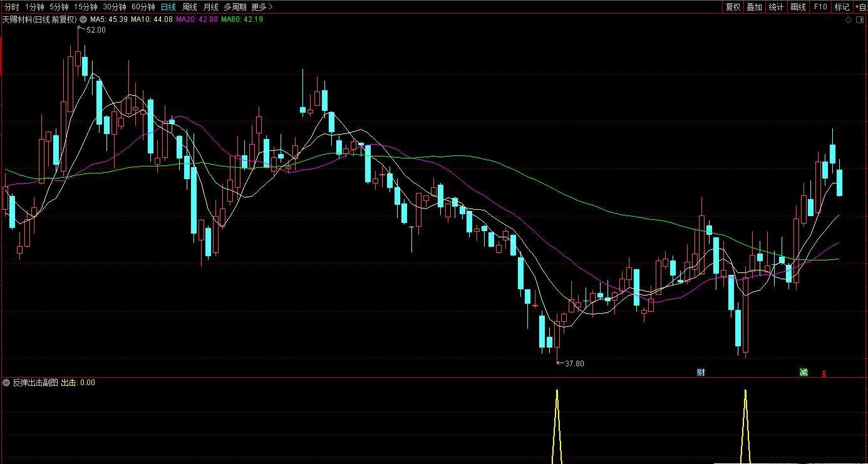
Task: Click the 37.80 low price label
Action: pyautogui.click(x=574, y=364)
